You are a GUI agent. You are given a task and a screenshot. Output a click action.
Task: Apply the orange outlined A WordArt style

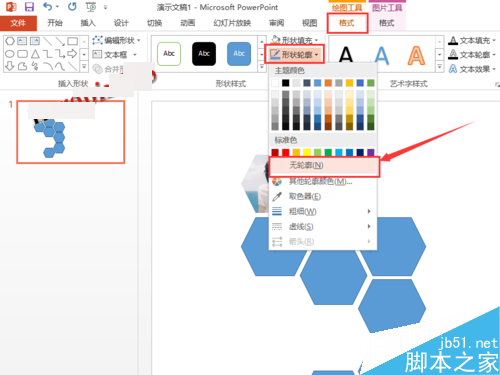pyautogui.click(x=416, y=55)
